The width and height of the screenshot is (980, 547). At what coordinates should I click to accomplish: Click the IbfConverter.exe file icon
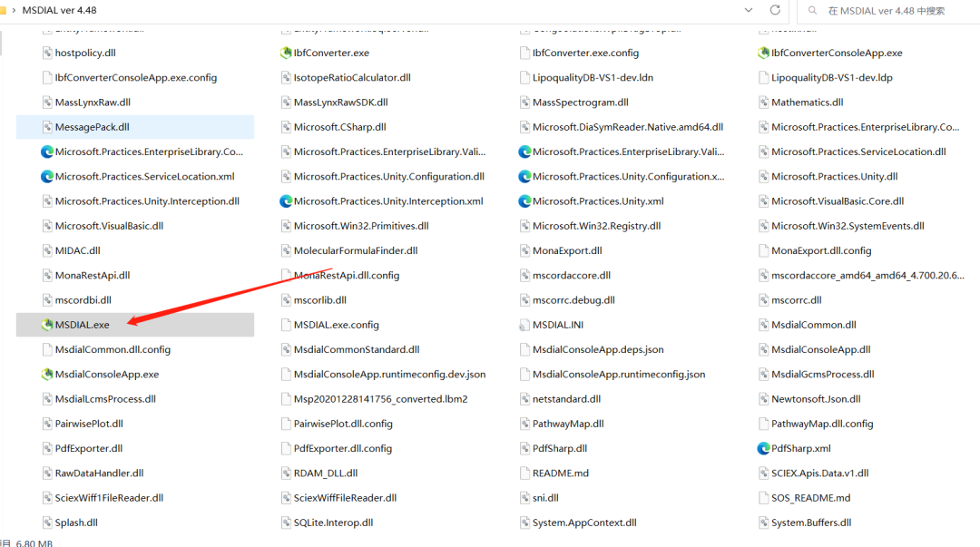pyautogui.click(x=286, y=54)
